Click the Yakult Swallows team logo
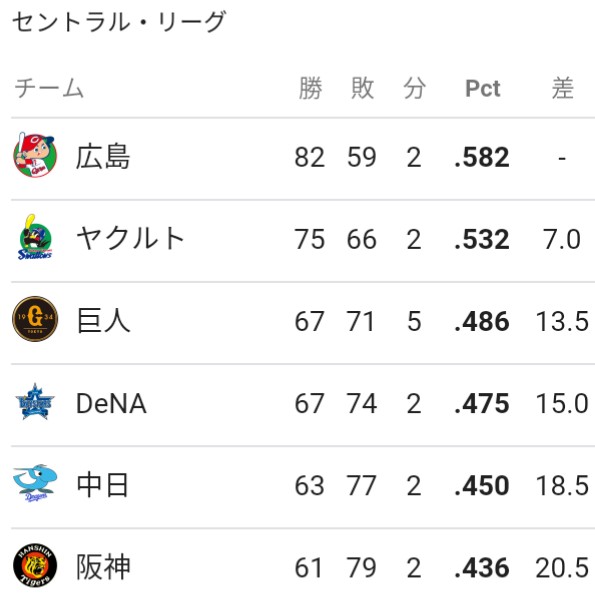This screenshot has width=595, height=609. 35,237
